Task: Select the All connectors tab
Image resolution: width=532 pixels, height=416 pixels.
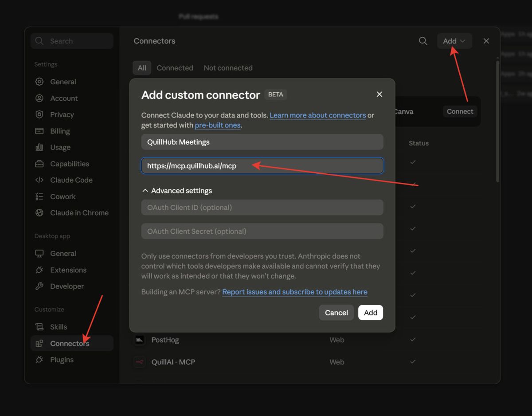Action: coord(142,68)
